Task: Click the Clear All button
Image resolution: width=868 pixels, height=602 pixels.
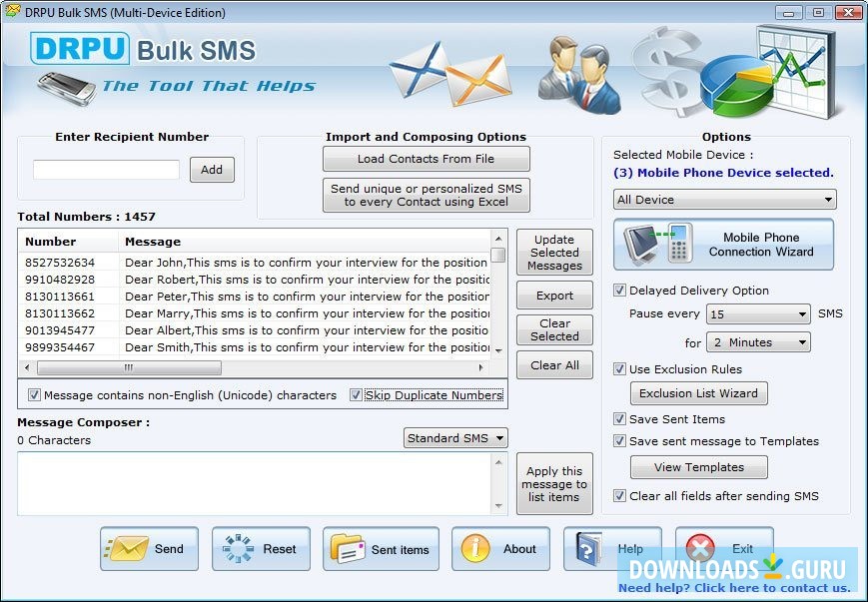Action: (x=554, y=365)
